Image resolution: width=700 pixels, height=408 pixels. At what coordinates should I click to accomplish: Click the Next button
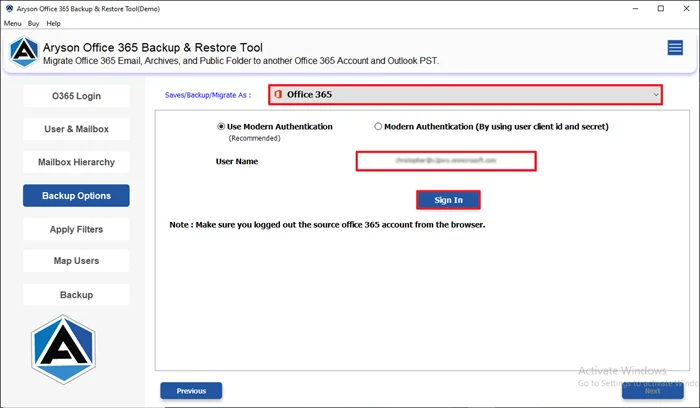point(653,391)
